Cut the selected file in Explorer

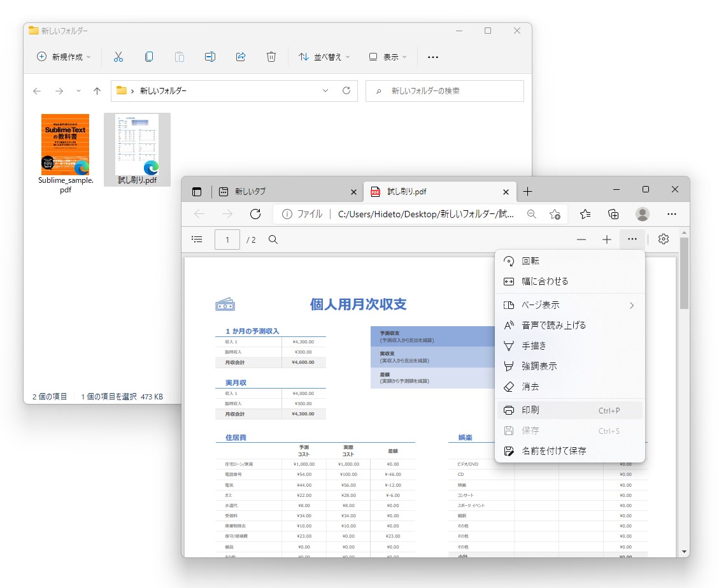click(118, 57)
